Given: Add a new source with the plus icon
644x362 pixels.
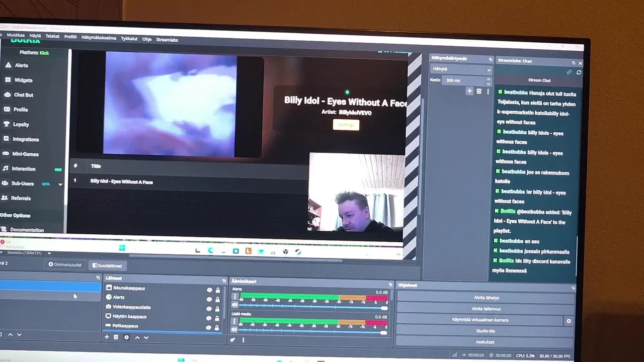Looking at the screenshot, I should coord(107,337).
